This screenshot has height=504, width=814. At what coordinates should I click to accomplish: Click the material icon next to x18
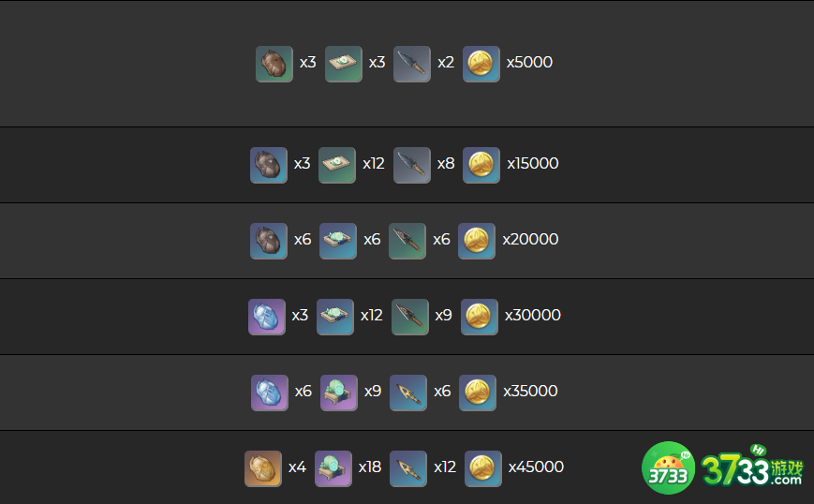tap(333, 468)
